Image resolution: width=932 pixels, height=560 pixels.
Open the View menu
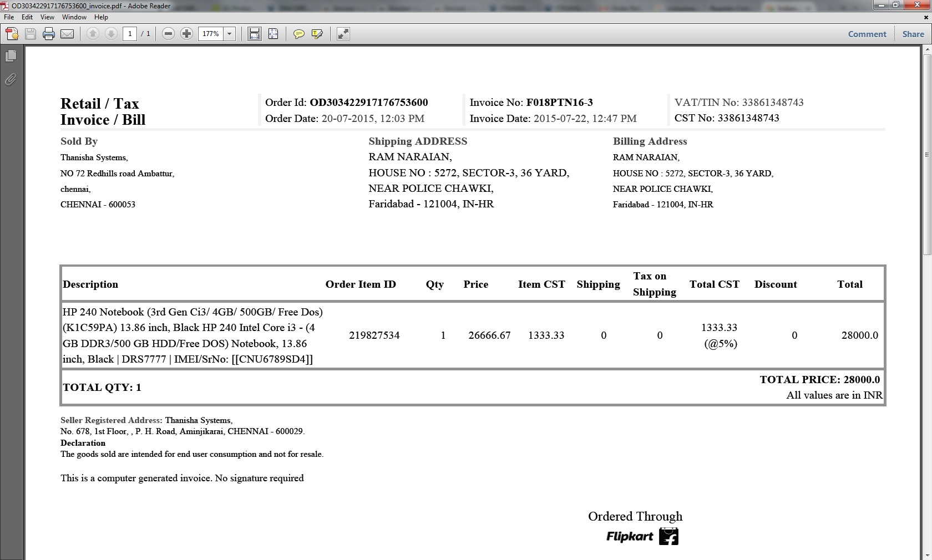click(47, 17)
